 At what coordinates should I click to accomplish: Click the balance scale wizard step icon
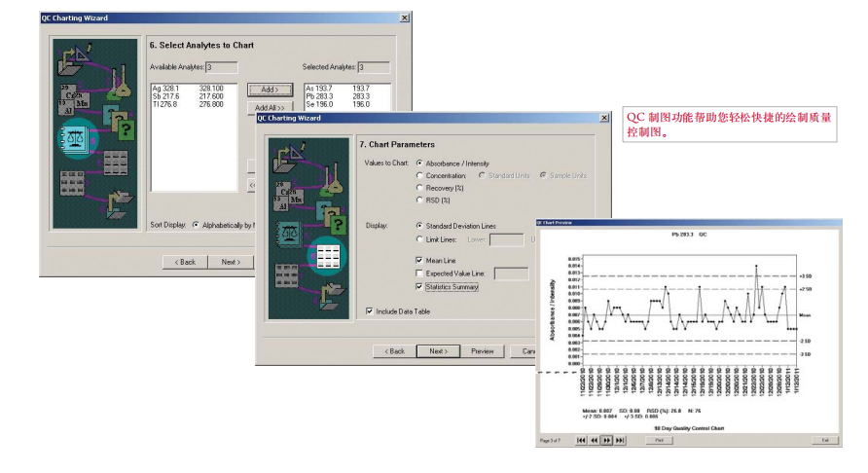77,138
